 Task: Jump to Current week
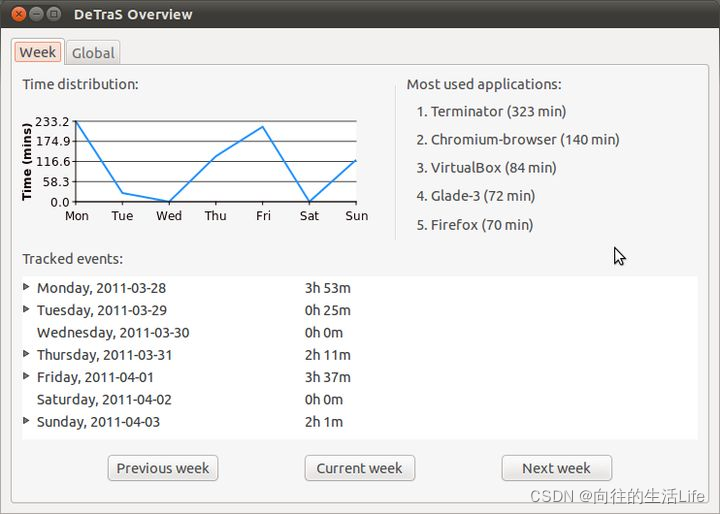click(360, 468)
